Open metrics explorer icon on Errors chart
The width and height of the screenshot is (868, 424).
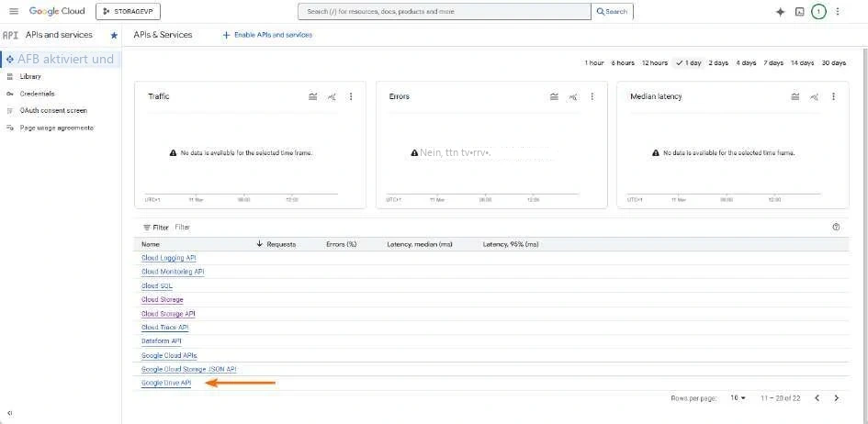[573, 96]
